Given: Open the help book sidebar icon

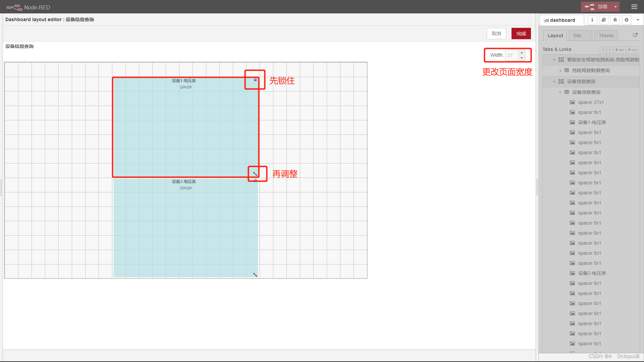Looking at the screenshot, I should point(604,20).
